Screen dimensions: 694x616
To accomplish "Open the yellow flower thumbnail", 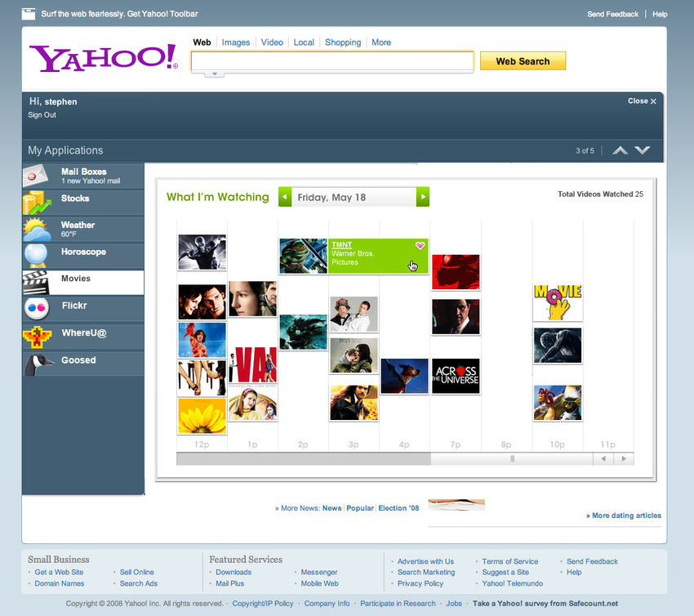I will 202,416.
